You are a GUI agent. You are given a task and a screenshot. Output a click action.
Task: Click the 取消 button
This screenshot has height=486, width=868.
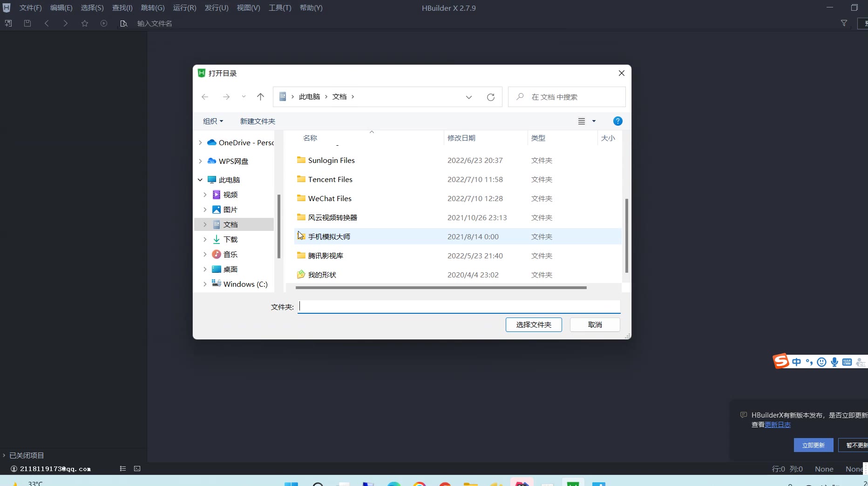pos(595,324)
